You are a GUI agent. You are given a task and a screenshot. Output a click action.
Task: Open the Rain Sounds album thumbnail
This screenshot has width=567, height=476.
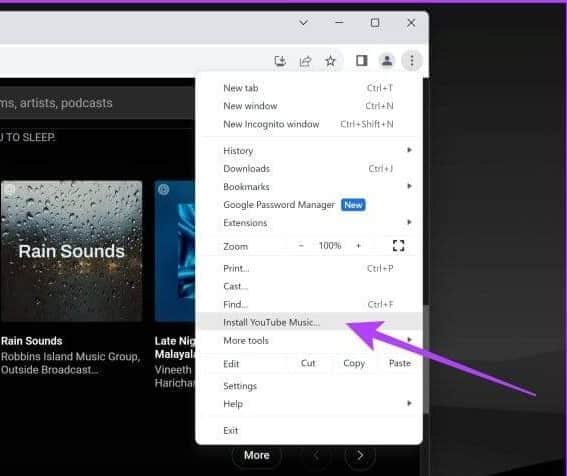tap(72, 251)
